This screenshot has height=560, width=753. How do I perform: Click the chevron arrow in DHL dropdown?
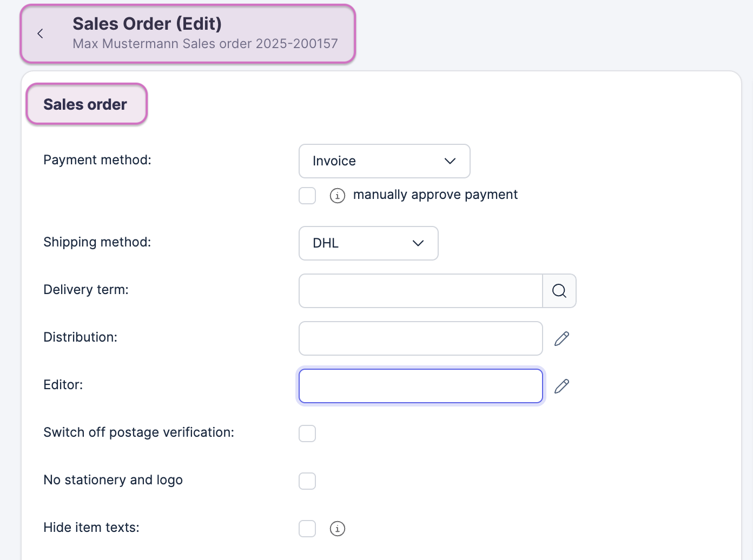point(418,243)
